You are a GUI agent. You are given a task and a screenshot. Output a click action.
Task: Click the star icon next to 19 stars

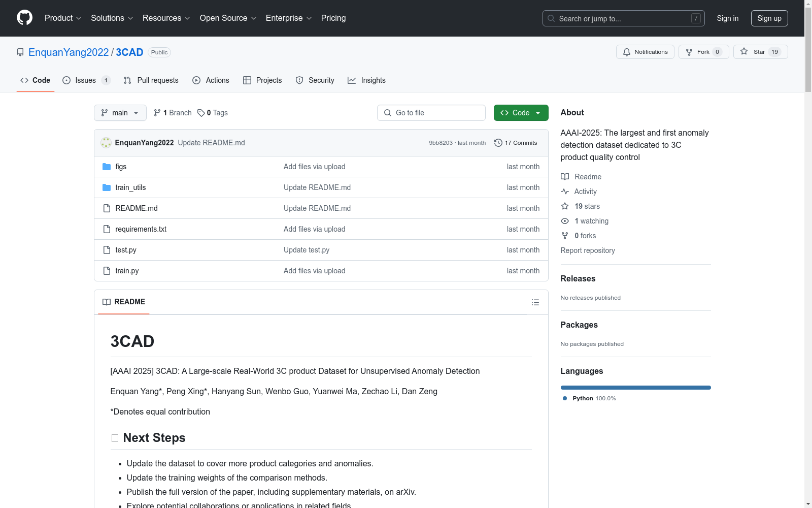pyautogui.click(x=565, y=206)
